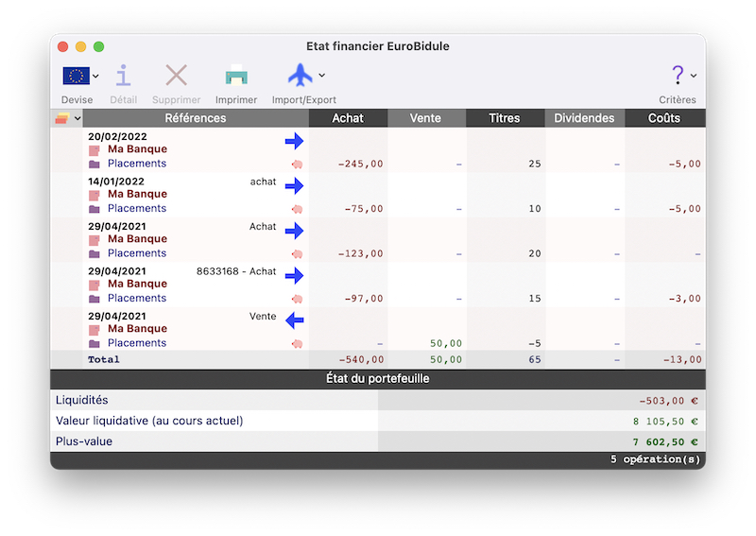Click the piggy bank icon on the Vente row

coord(297,344)
